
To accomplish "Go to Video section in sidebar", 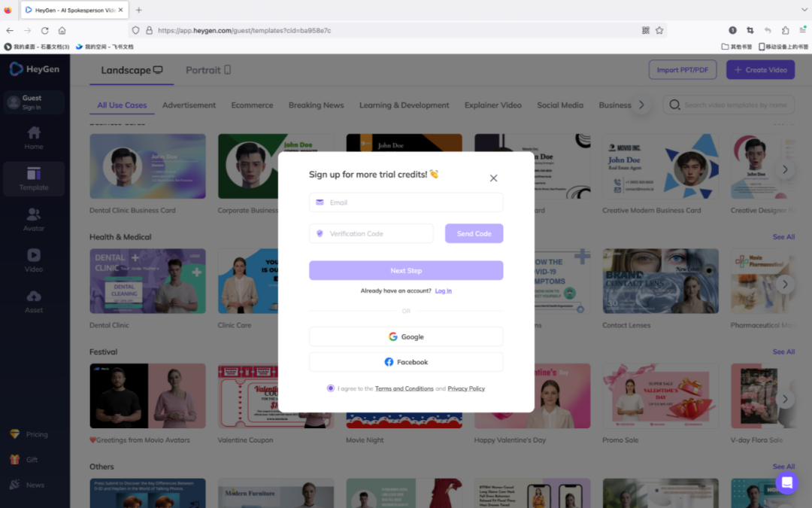I will click(34, 260).
